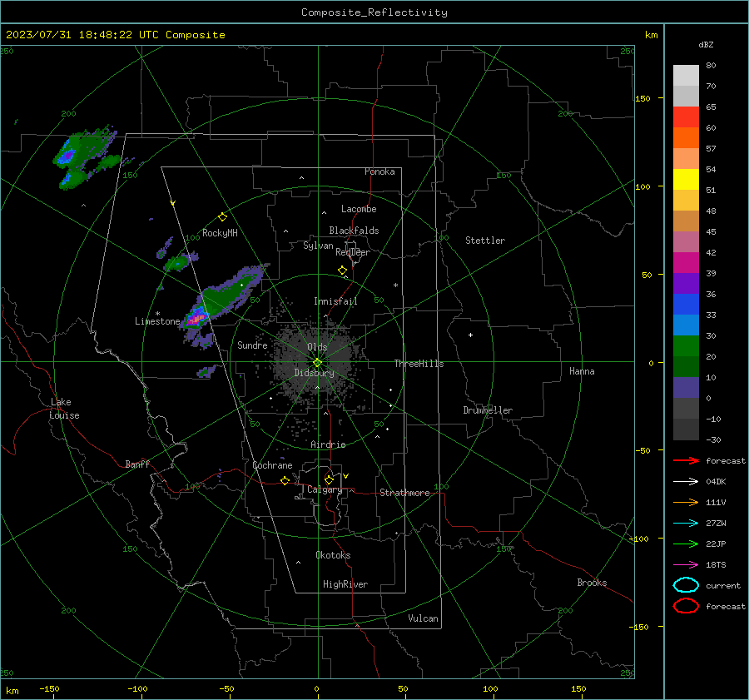
Task: Click the Banff city label
Action: [x=137, y=464]
